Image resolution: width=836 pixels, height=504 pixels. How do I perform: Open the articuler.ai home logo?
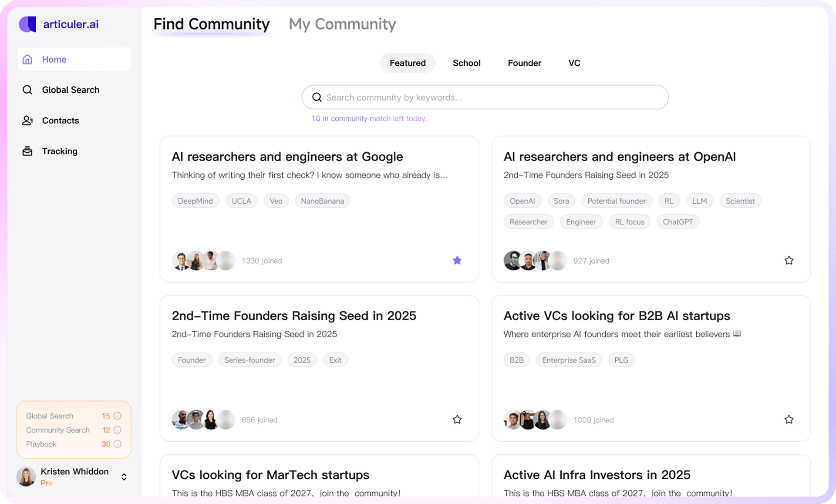[x=58, y=24]
